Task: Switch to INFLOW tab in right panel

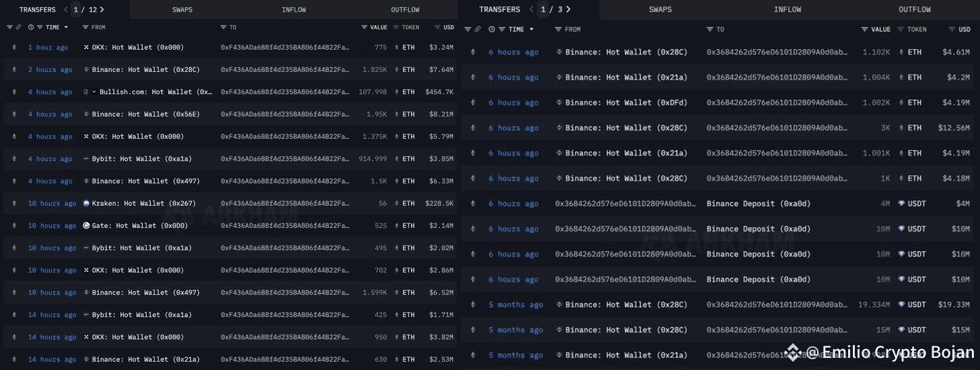Action: tap(788, 9)
